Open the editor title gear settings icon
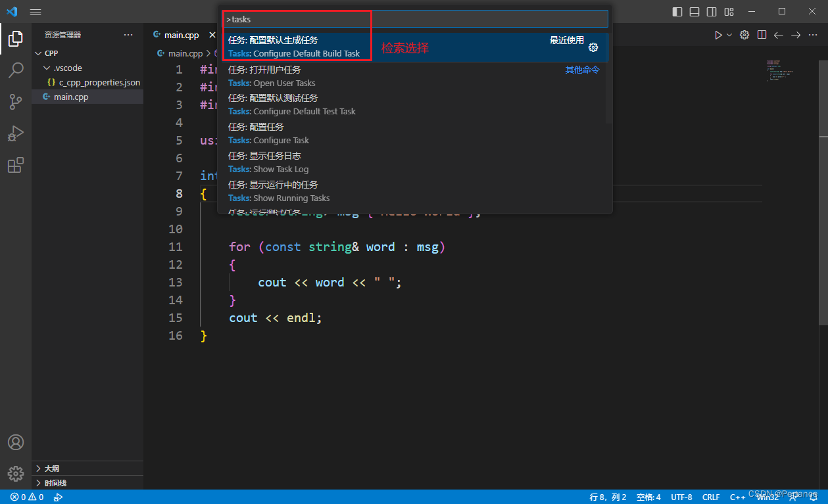The image size is (828, 504). coord(744,35)
